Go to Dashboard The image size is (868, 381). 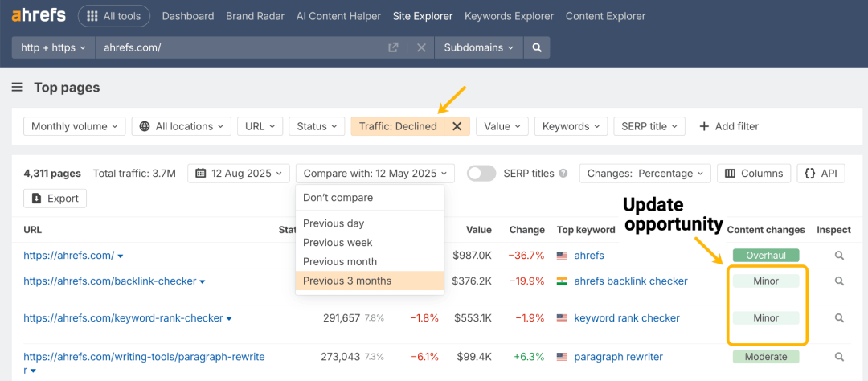click(x=187, y=16)
